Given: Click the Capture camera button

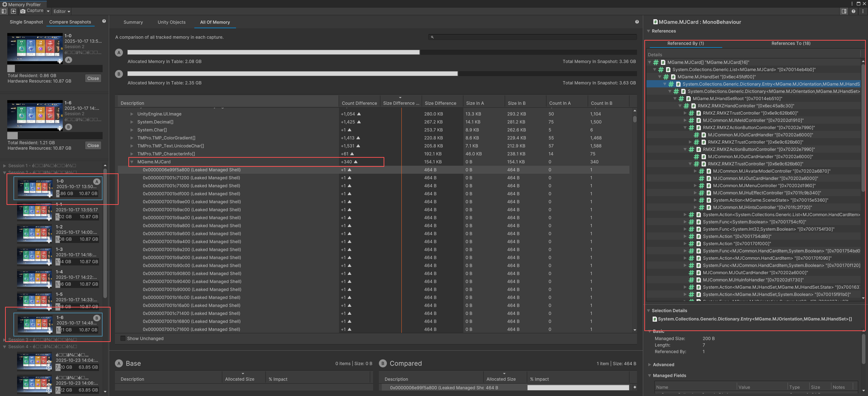Looking at the screenshot, I should coord(32,11).
